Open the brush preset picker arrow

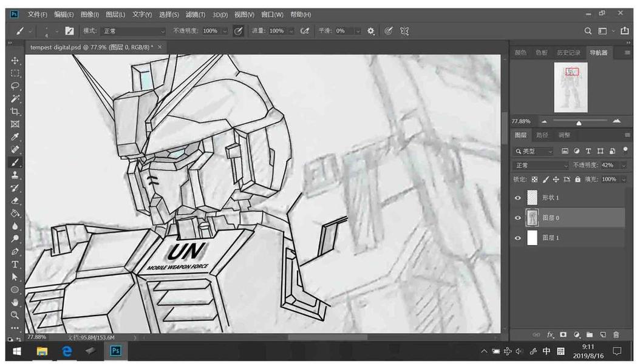(56, 32)
